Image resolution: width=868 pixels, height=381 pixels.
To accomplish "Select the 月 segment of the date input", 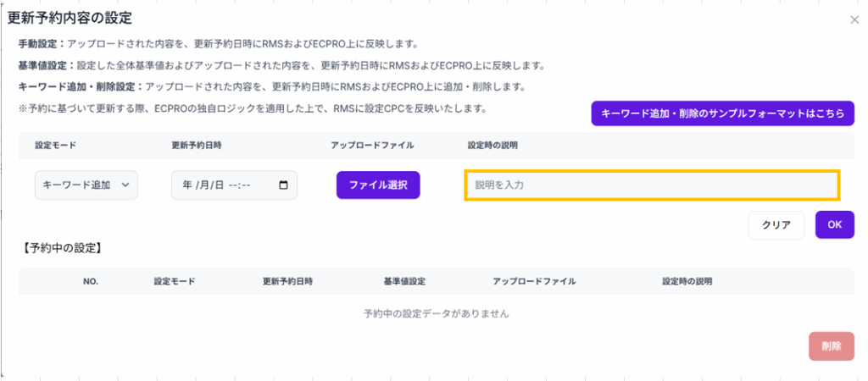I will point(203,185).
